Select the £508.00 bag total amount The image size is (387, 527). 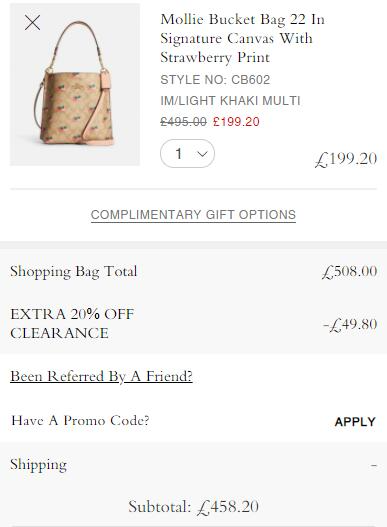tap(349, 272)
